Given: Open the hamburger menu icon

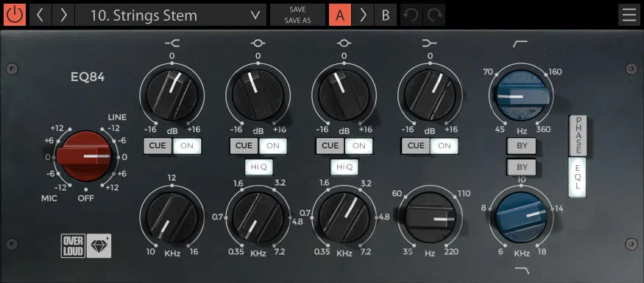Looking at the screenshot, I should point(629,15).
